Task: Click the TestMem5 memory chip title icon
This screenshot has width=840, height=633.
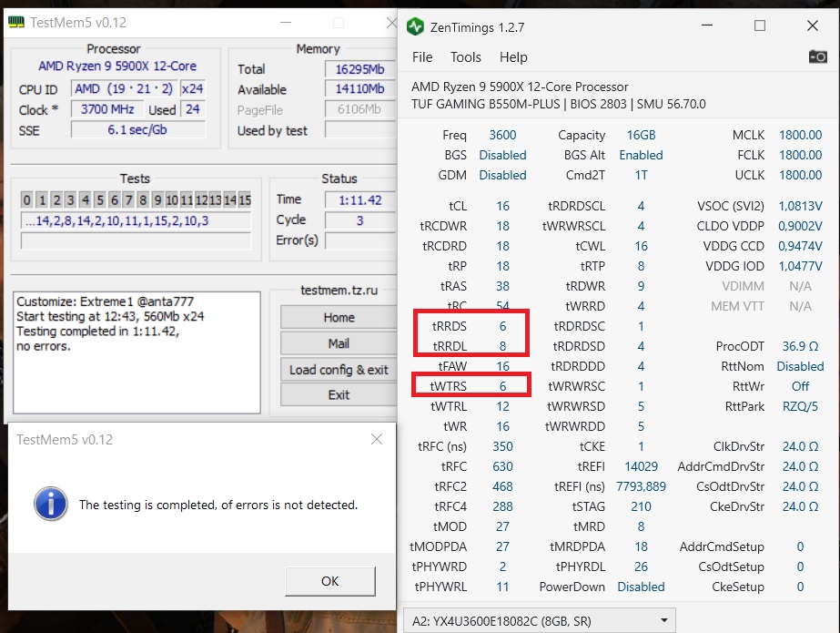Action: tap(16, 22)
